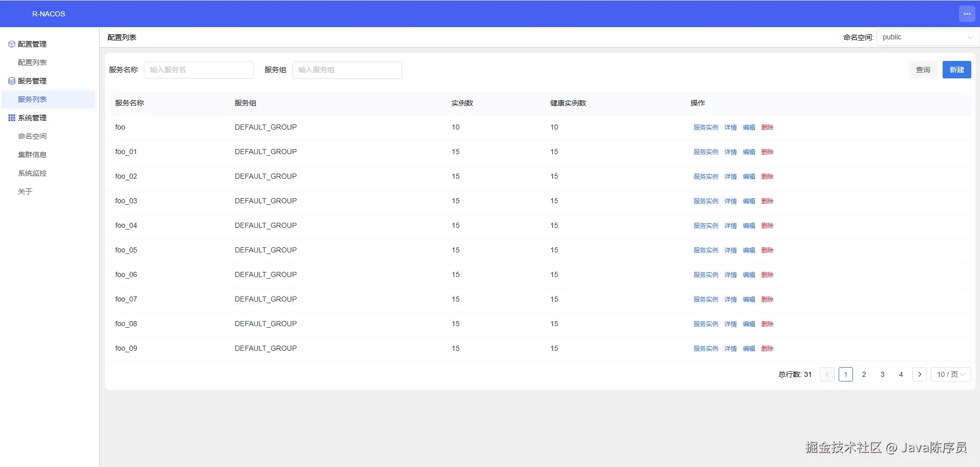Image resolution: width=980 pixels, height=467 pixels.
Task: Select 命名空间 sidebar item
Action: tap(32, 136)
